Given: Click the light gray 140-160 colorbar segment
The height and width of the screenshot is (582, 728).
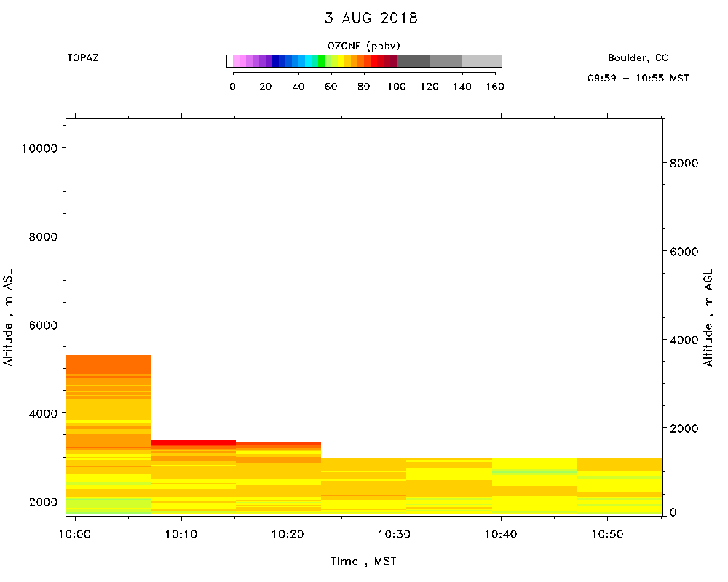Looking at the screenshot, I should click(482, 61).
